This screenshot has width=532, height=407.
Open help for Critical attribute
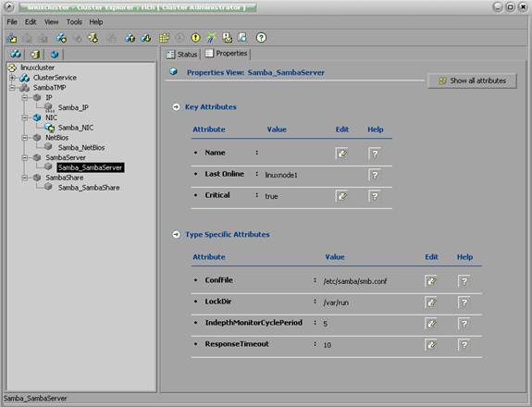[375, 196]
